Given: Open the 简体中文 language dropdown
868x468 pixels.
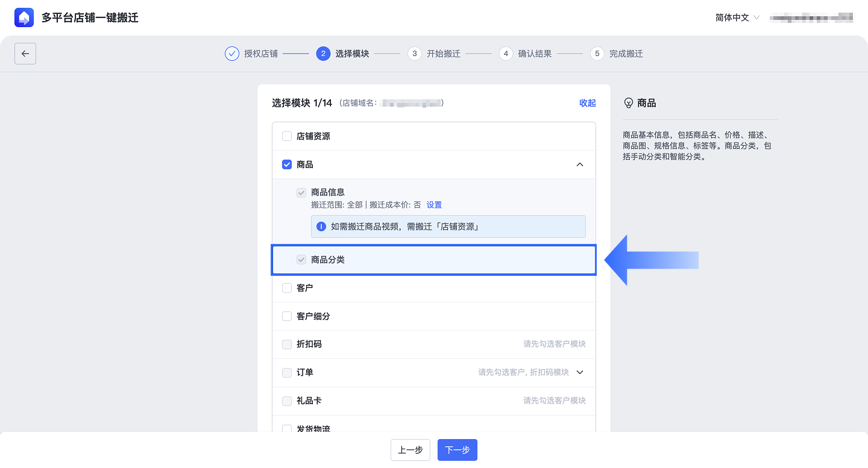Looking at the screenshot, I should (737, 17).
